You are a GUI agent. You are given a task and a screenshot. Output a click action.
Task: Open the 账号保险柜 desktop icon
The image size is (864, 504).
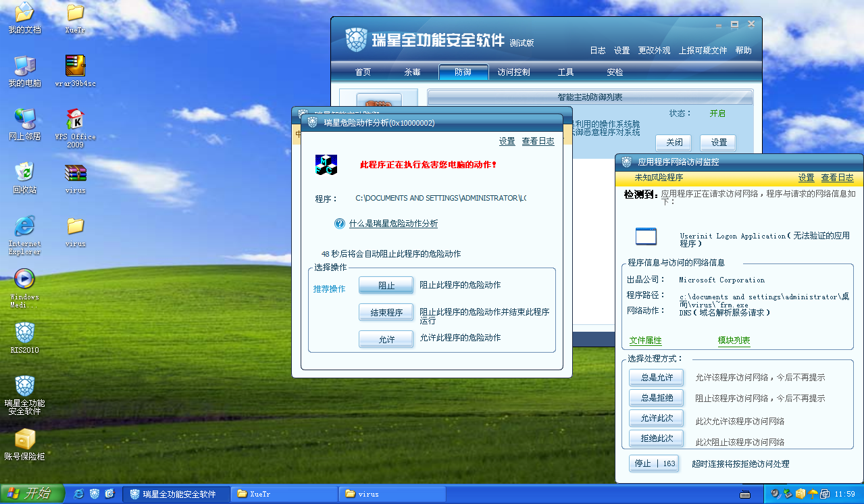[24, 445]
